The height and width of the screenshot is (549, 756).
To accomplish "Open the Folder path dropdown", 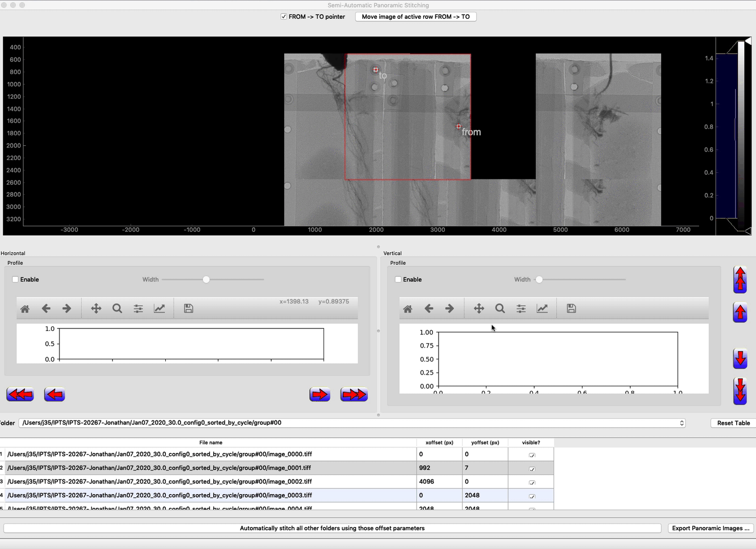I will pos(682,422).
